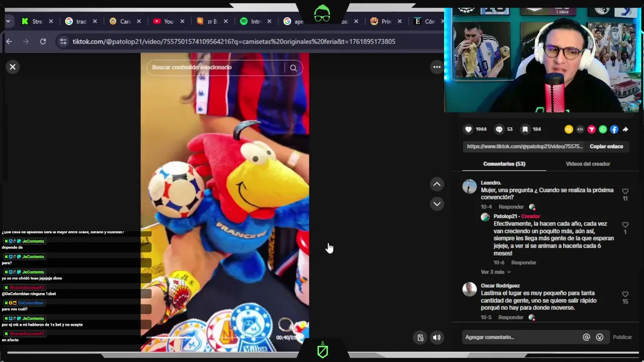Reply to Oscar Rodriguez's comment
This screenshot has width=644, height=362.
click(511, 317)
